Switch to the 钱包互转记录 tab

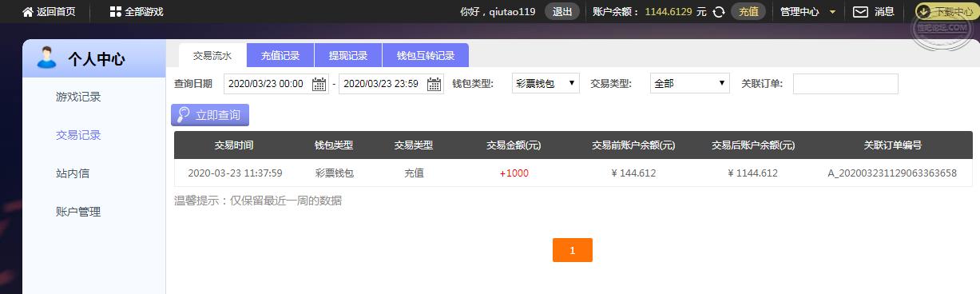pos(426,56)
